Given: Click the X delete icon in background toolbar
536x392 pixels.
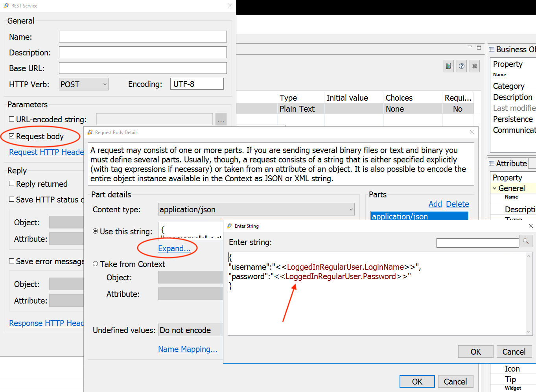Looking at the screenshot, I should 475,66.
